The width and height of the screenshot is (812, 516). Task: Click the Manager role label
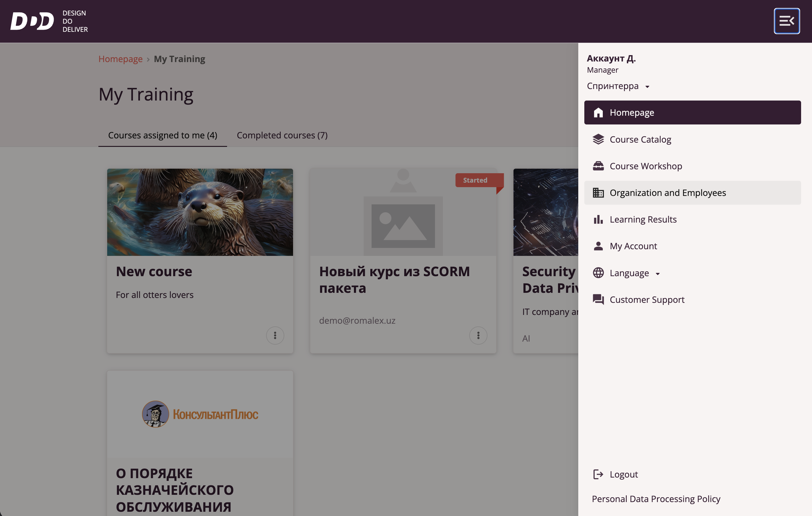(602, 70)
